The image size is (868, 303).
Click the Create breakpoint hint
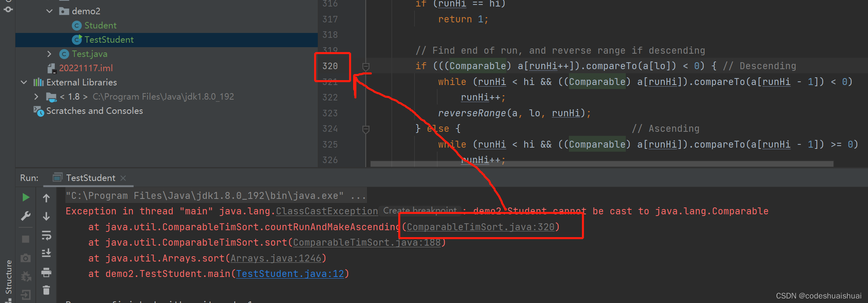pyautogui.click(x=420, y=211)
